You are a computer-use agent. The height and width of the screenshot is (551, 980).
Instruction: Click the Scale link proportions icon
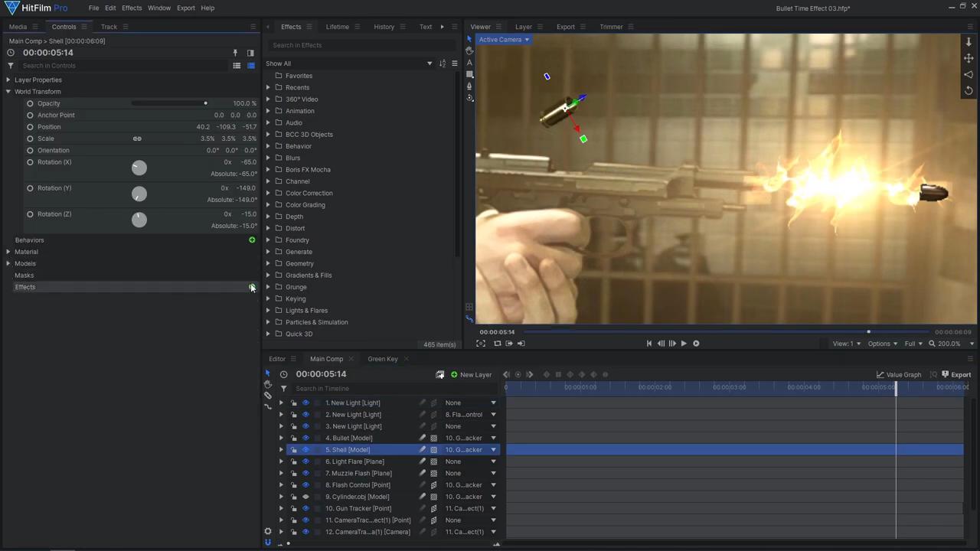coord(137,139)
